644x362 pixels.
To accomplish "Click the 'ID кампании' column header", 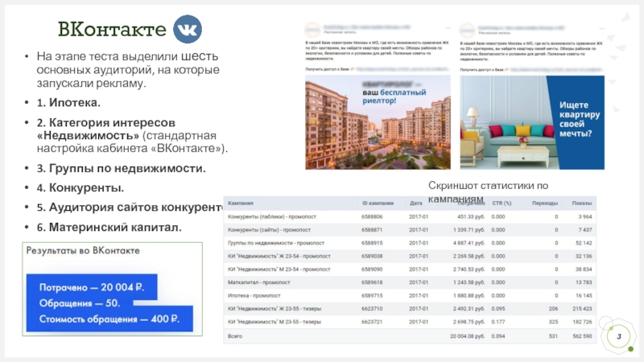I will coord(378,204).
